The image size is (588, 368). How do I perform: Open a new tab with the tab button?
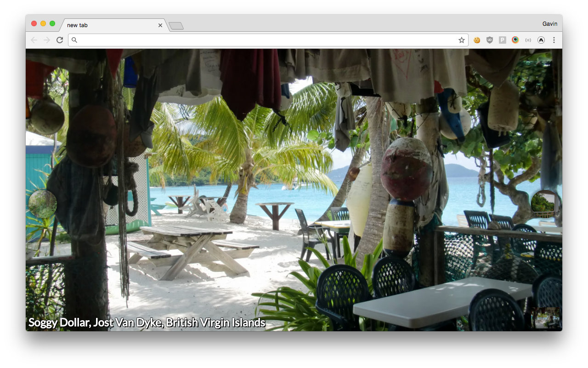(x=176, y=26)
